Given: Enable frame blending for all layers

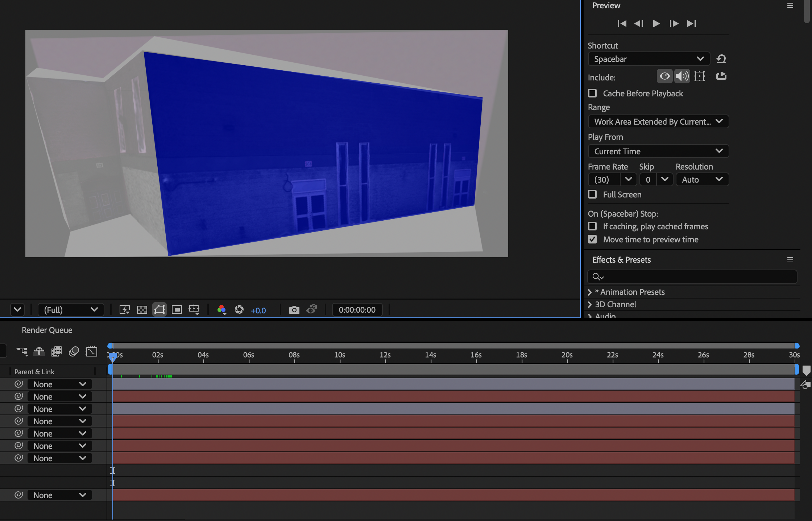Looking at the screenshot, I should pos(56,351).
